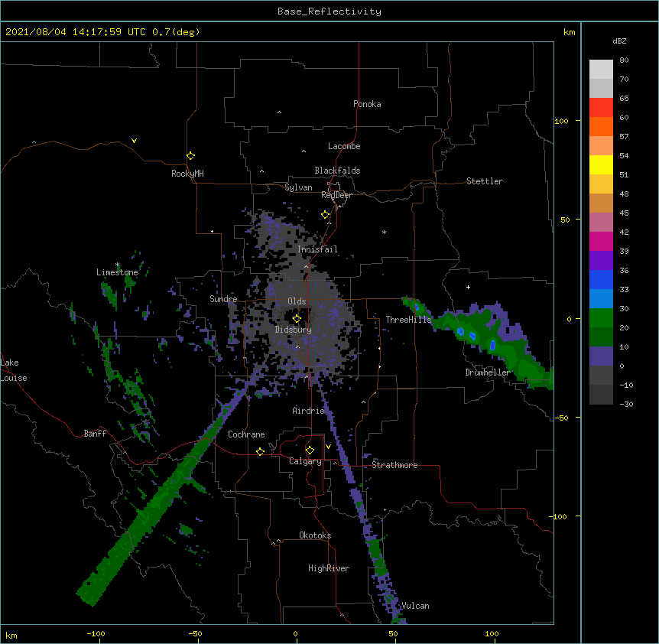
Task: Click the yellow V marker northwest of RockyMH
Action: (134, 141)
